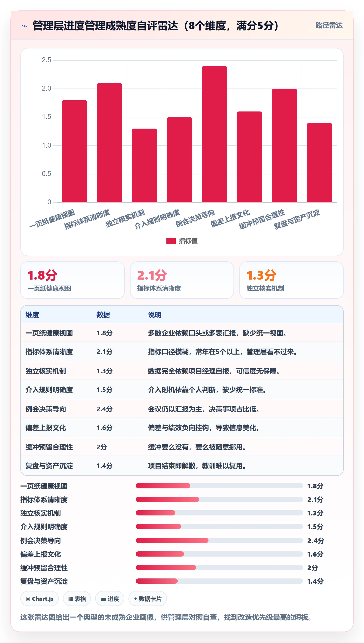Viewport: 364px width, 643px height.
Task: Click the 例会决策导向 progress bar
Action: tap(219, 540)
